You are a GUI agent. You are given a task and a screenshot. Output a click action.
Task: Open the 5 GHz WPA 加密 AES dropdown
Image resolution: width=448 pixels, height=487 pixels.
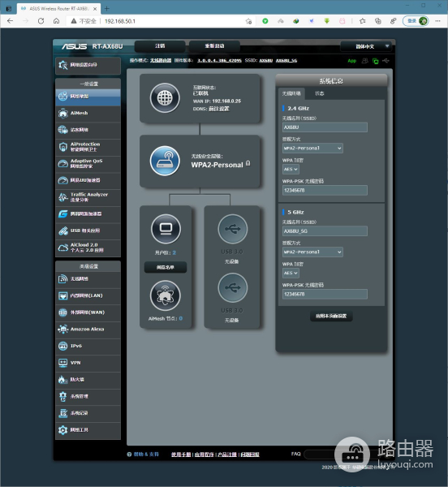pos(291,274)
